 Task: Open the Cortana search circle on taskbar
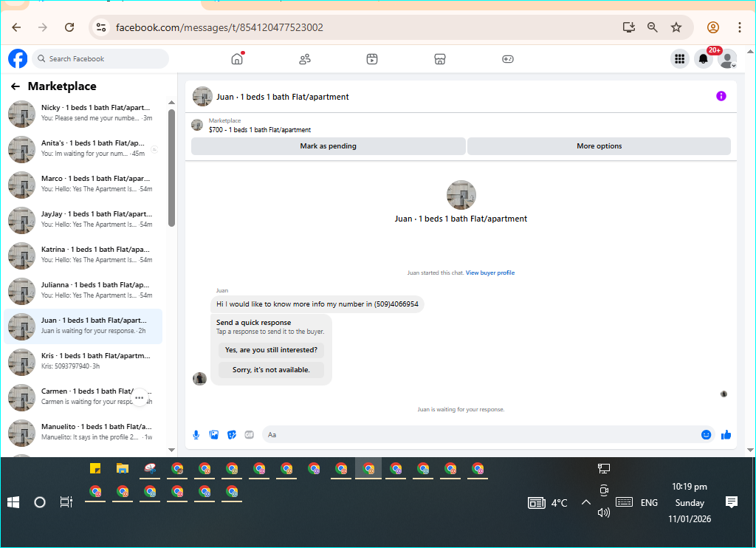click(x=40, y=502)
